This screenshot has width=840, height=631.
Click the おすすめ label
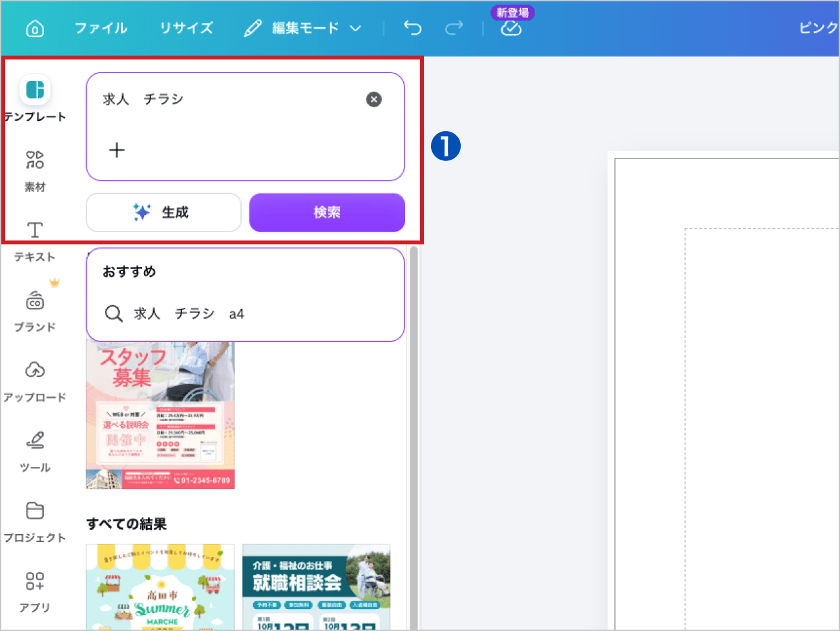(x=129, y=272)
